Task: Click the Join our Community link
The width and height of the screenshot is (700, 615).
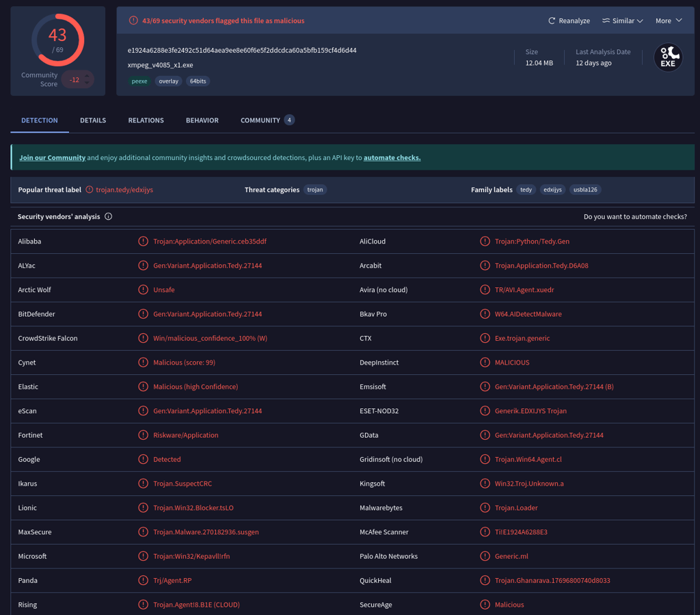Action: [52, 157]
